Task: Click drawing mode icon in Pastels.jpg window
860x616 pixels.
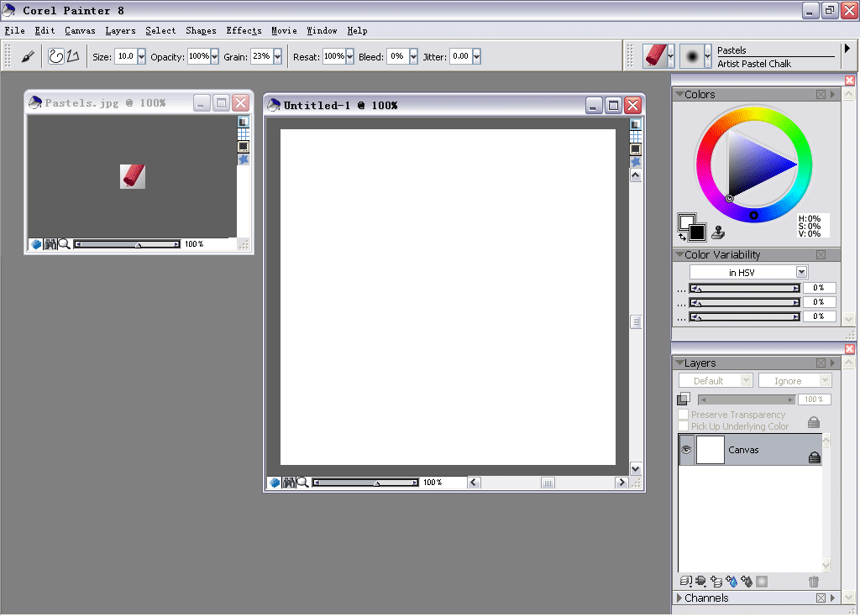Action: pyautogui.click(x=243, y=122)
